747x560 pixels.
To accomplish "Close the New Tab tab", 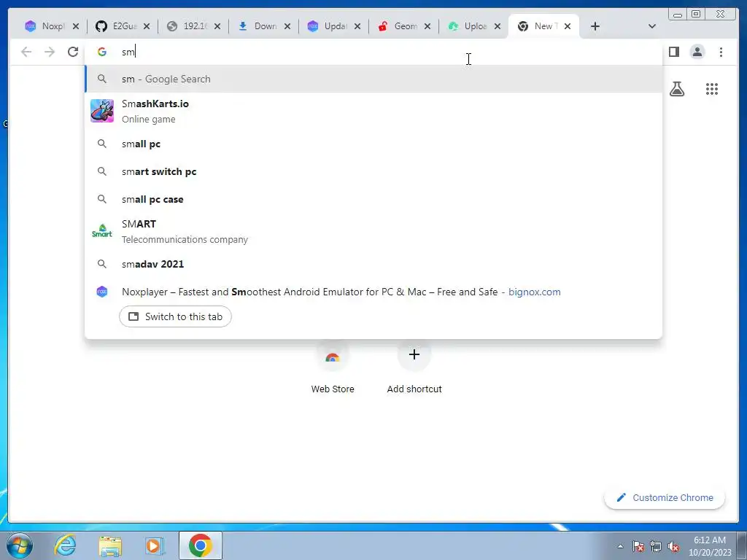I will 568,26.
